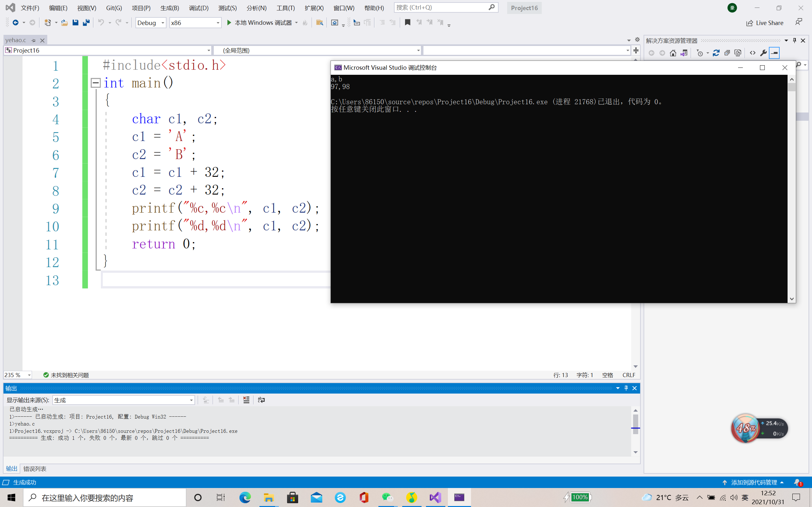Toggle a bookmark with the bookmark icon
Viewport: 812px width, 507px height.
pos(407,22)
